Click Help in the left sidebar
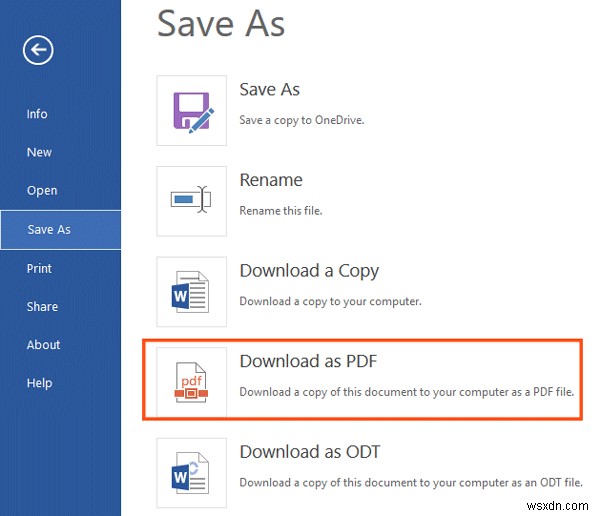This screenshot has width=600, height=516. coord(39,383)
